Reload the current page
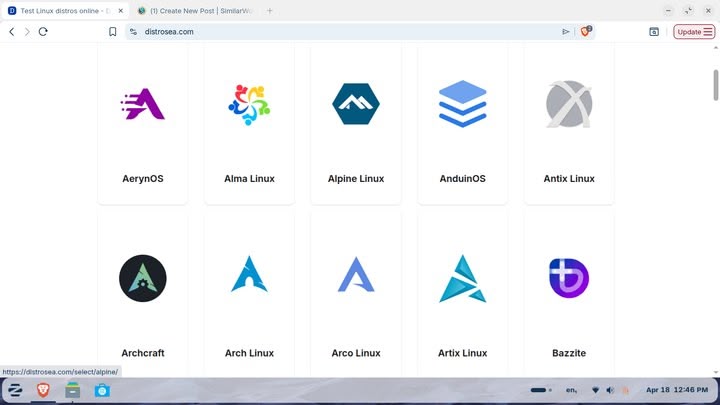This screenshot has height=405, width=720. pos(43,32)
